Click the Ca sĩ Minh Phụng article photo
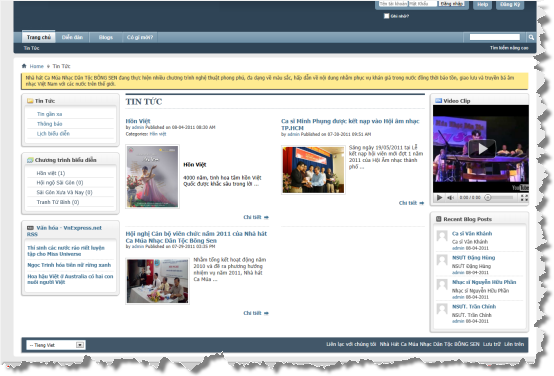554x376 pixels. (x=313, y=170)
